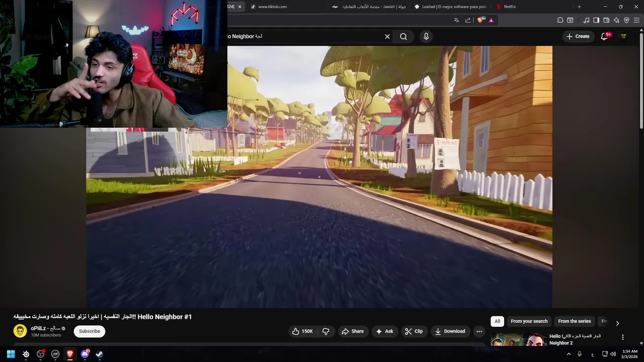
Task: Open the YouTube account avatar menu
Action: tap(623, 36)
